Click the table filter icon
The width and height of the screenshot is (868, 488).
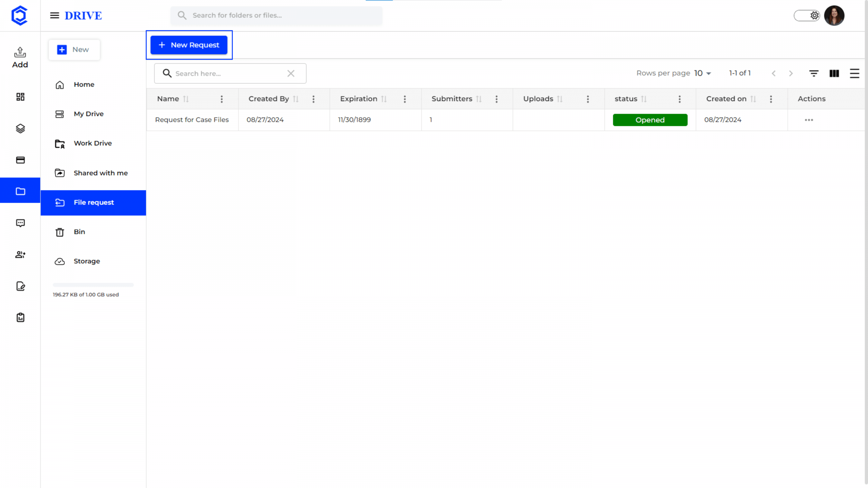pyautogui.click(x=814, y=74)
